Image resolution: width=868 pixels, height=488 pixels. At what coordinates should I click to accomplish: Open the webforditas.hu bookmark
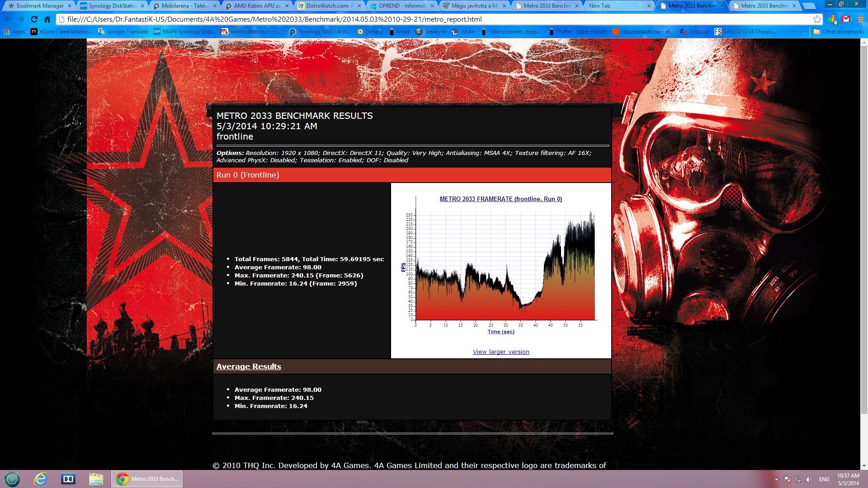click(251, 32)
